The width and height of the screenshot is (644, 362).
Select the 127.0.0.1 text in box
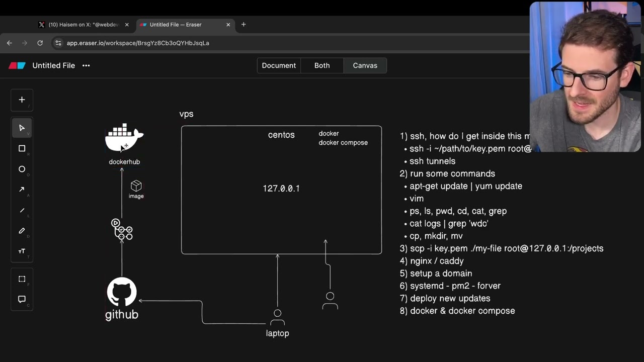coord(281,189)
